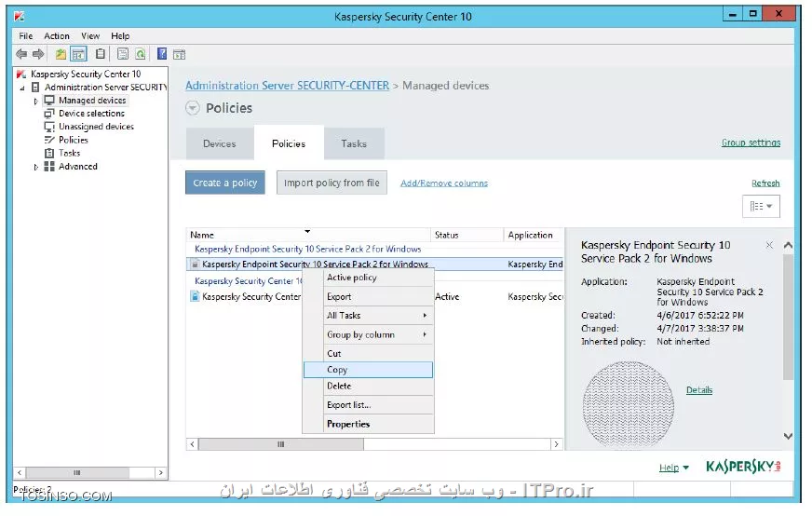Image resolution: width=812 pixels, height=516 pixels.
Task: Open help via blue question mark icon
Action: pyautogui.click(x=162, y=54)
